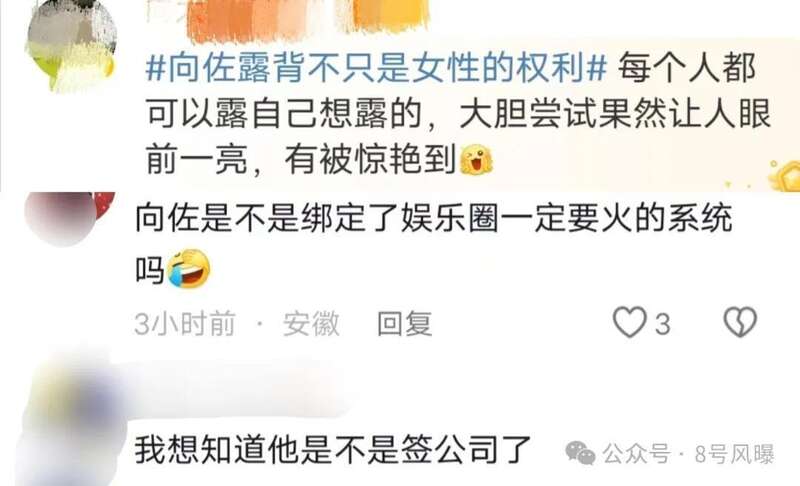
Task: Tap 回复 to reply to the comment
Action: click(405, 323)
